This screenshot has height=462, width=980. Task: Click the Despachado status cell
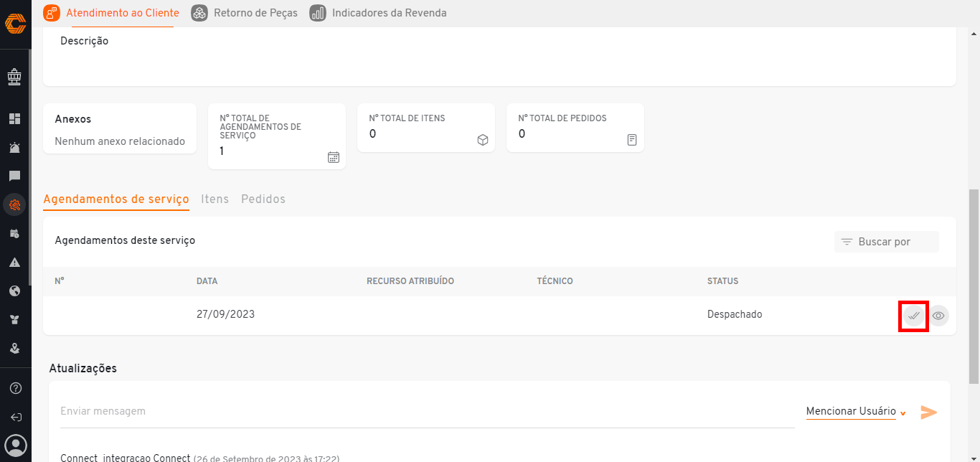point(735,315)
